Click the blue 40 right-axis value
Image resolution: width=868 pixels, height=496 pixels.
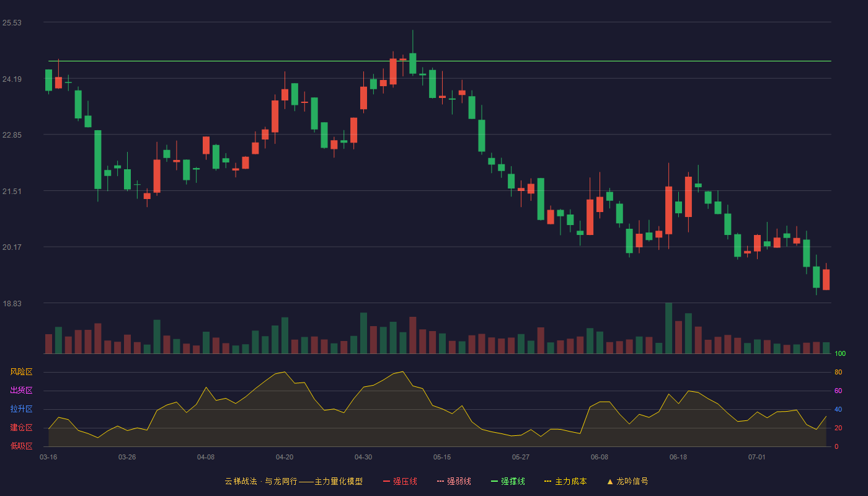(x=838, y=409)
